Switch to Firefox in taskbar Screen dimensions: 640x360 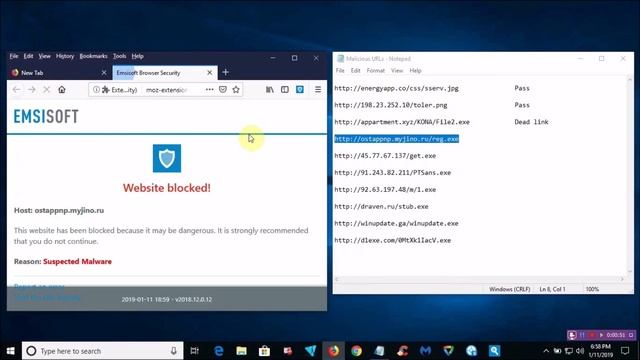(x=333, y=351)
